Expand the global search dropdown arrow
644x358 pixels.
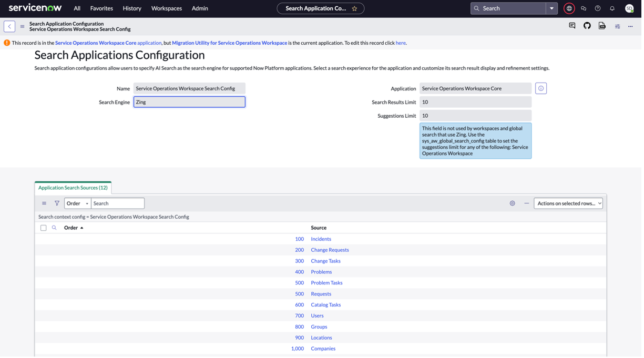(x=554, y=8)
